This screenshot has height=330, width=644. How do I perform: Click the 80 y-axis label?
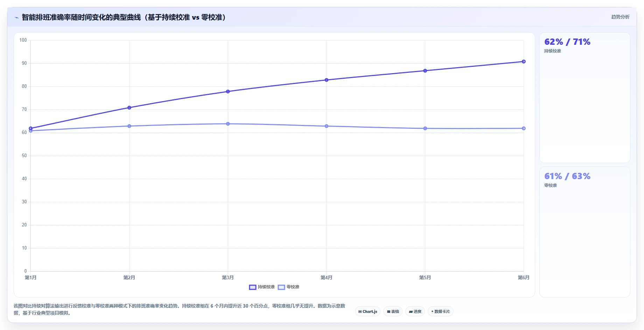click(24, 86)
